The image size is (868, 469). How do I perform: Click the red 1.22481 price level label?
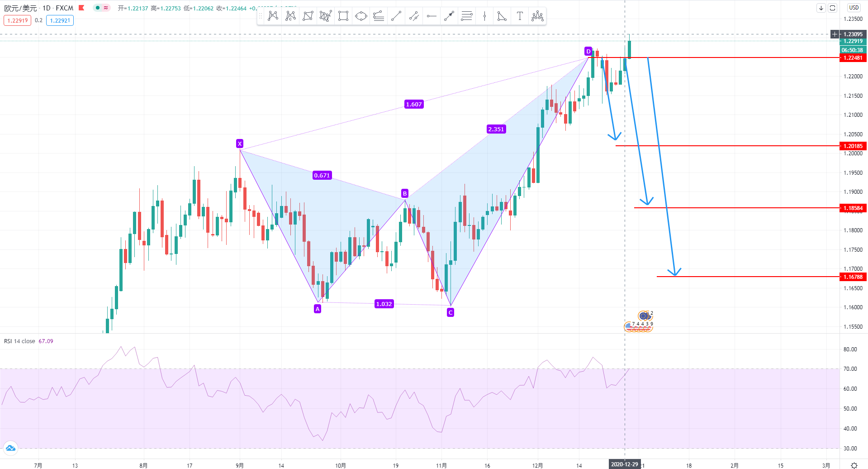click(853, 58)
